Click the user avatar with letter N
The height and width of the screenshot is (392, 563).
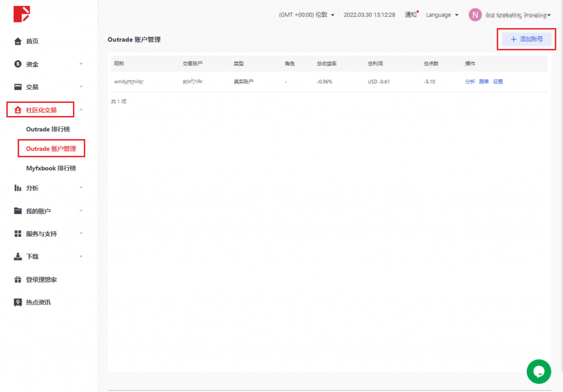coord(474,15)
